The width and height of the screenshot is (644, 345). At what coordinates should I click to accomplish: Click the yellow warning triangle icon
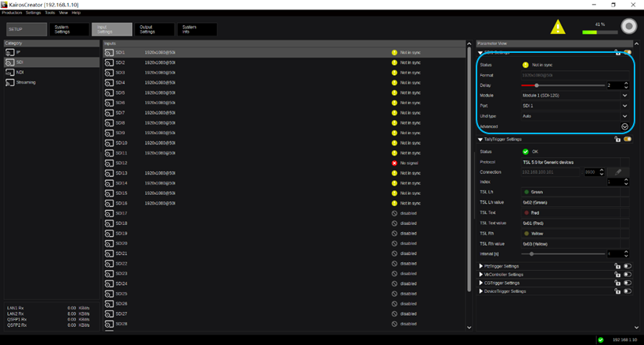pyautogui.click(x=558, y=28)
